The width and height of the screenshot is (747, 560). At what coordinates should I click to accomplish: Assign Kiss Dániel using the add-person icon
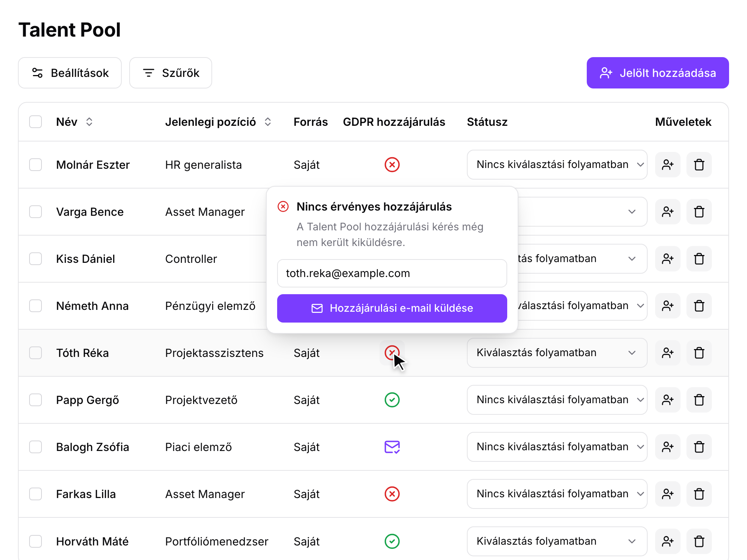[x=667, y=259]
